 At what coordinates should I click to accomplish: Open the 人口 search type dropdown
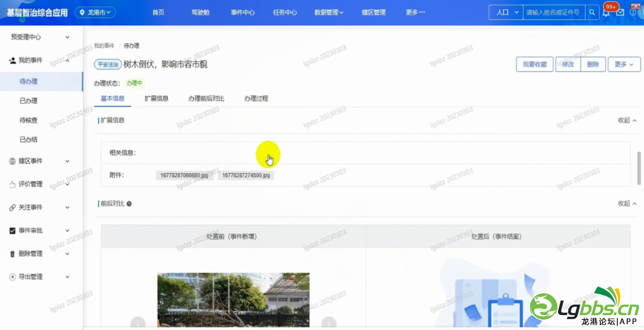(x=506, y=13)
